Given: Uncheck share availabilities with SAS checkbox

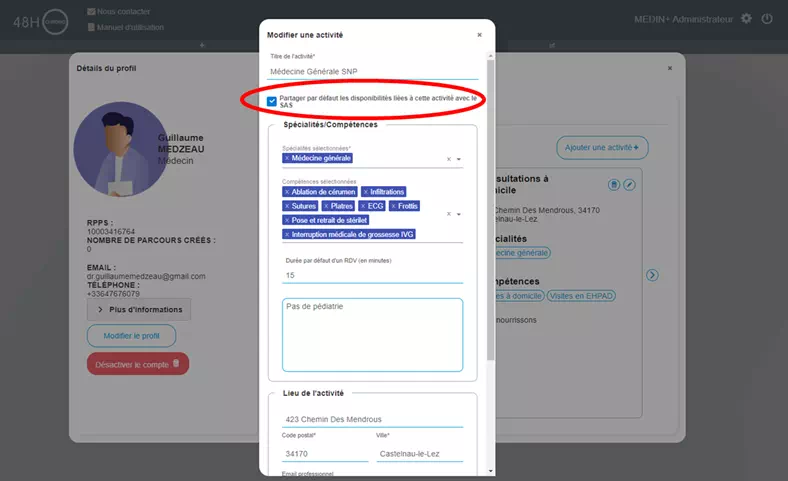Looking at the screenshot, I should [272, 101].
